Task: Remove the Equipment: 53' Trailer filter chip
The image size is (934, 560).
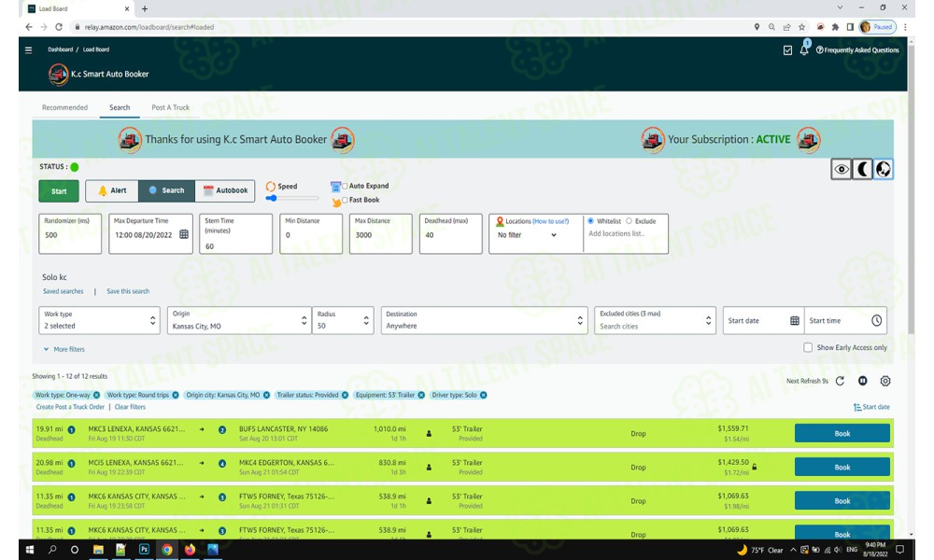Action: [421, 395]
